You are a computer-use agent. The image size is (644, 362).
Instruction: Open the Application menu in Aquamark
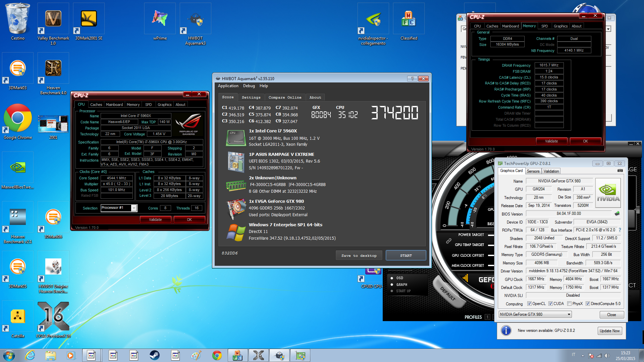click(228, 86)
